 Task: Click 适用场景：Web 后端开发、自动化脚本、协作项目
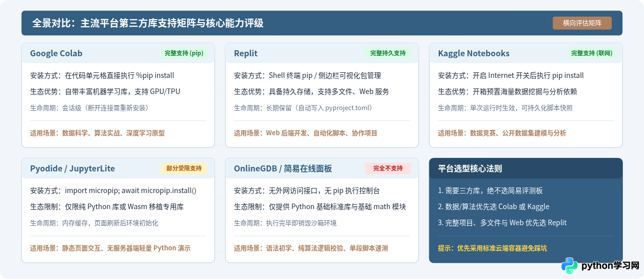[x=306, y=133]
